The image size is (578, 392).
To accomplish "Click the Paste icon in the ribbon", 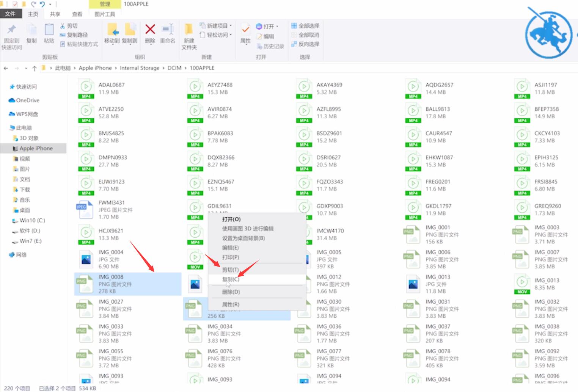I will click(49, 30).
